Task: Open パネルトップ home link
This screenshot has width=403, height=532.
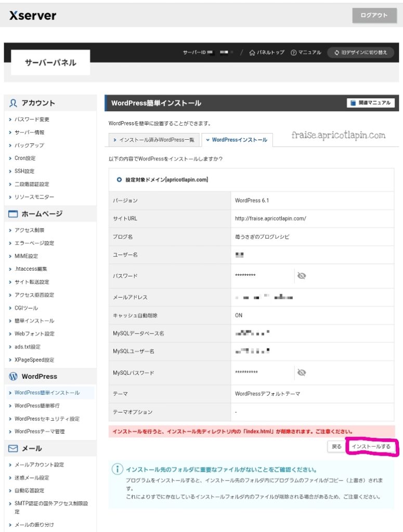Action: (x=267, y=52)
